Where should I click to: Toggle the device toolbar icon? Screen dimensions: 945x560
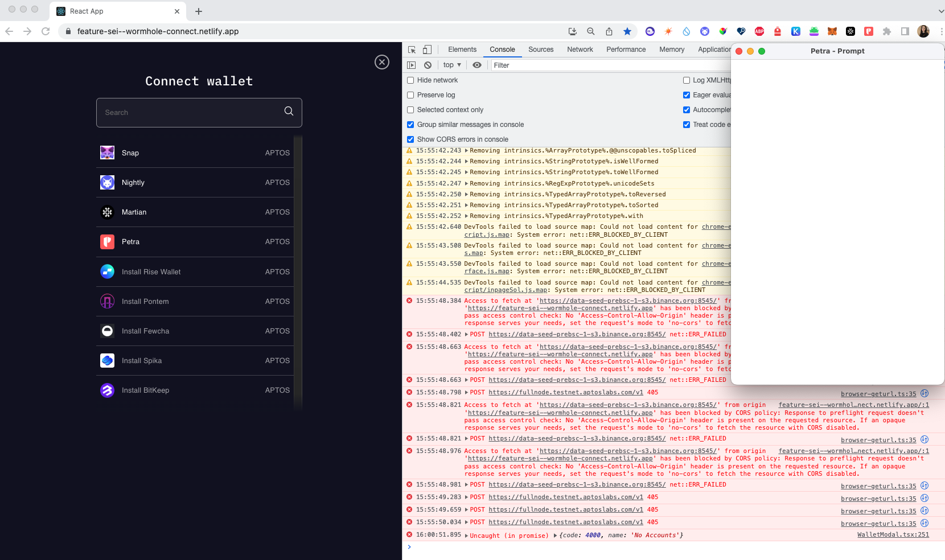[x=427, y=50]
